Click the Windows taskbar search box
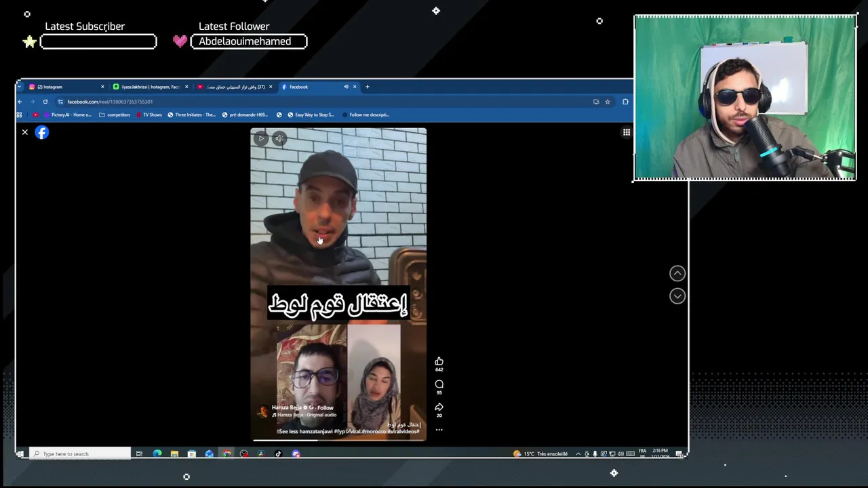Image resolution: width=868 pixels, height=488 pixels. click(80, 453)
